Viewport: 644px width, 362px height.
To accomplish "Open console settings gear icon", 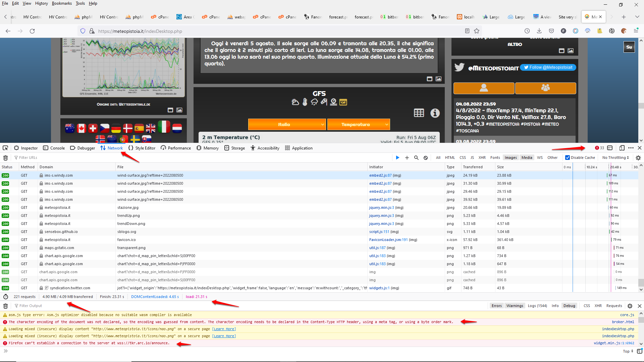I will pyautogui.click(x=630, y=306).
